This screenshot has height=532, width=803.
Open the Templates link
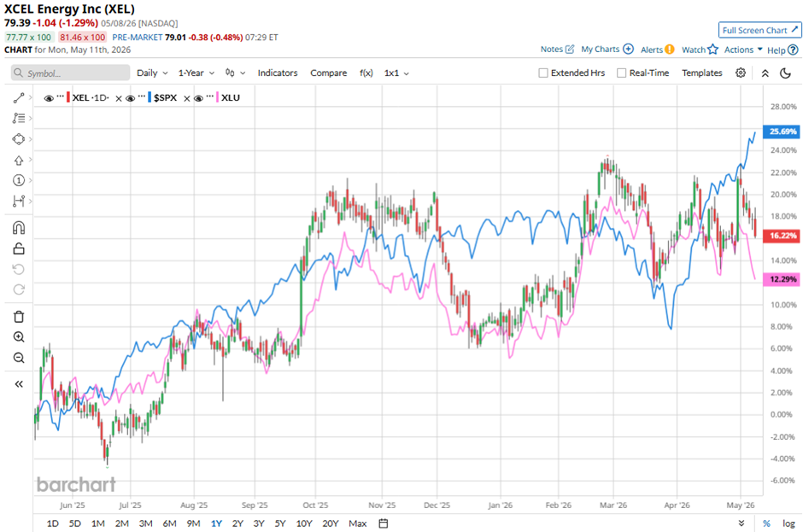701,73
